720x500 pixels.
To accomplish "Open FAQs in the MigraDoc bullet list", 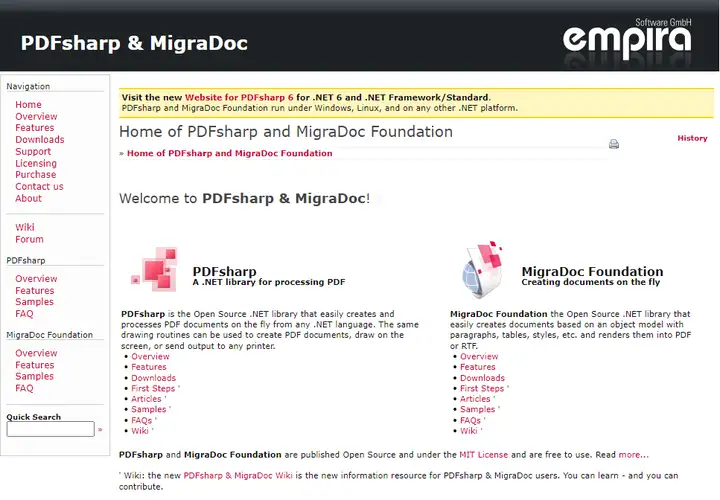I will tap(470, 420).
